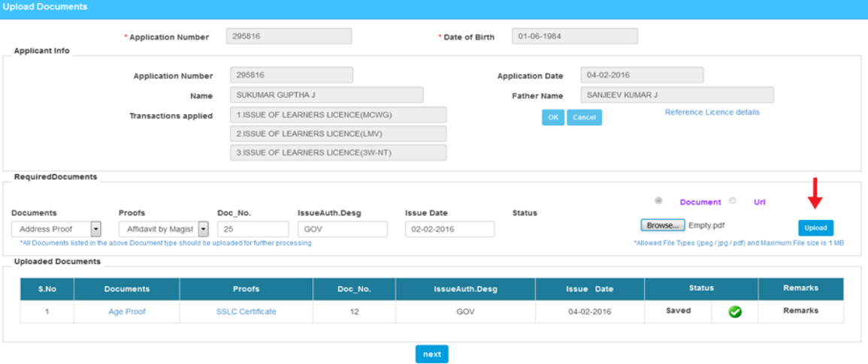The image size is (868, 364).
Task: Open the Documents dropdown showing Address Proof
Action: [x=95, y=229]
